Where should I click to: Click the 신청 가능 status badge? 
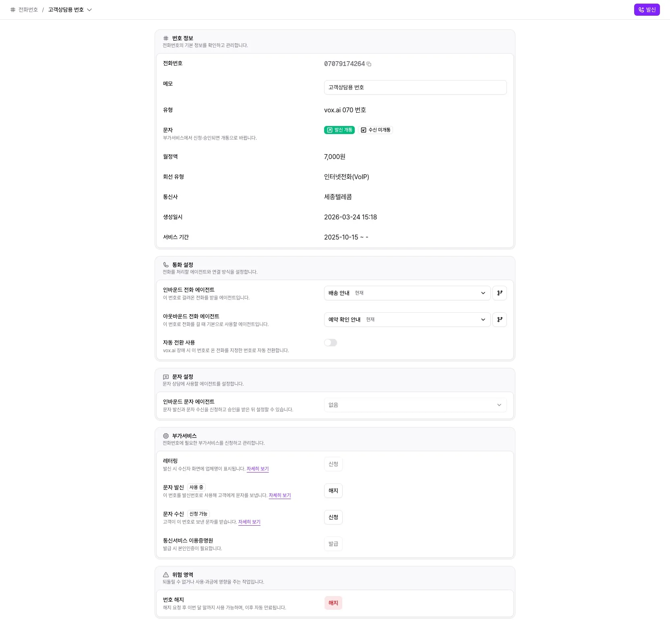click(x=199, y=514)
